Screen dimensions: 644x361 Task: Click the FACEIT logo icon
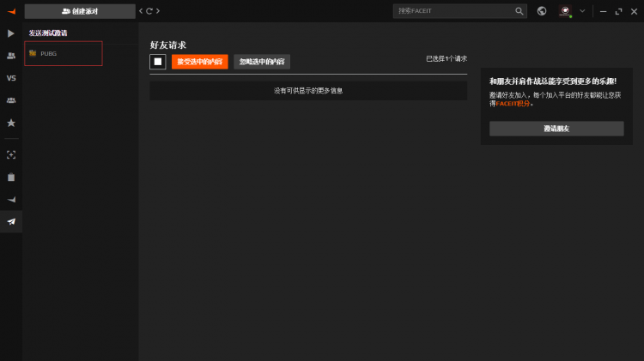point(11,11)
